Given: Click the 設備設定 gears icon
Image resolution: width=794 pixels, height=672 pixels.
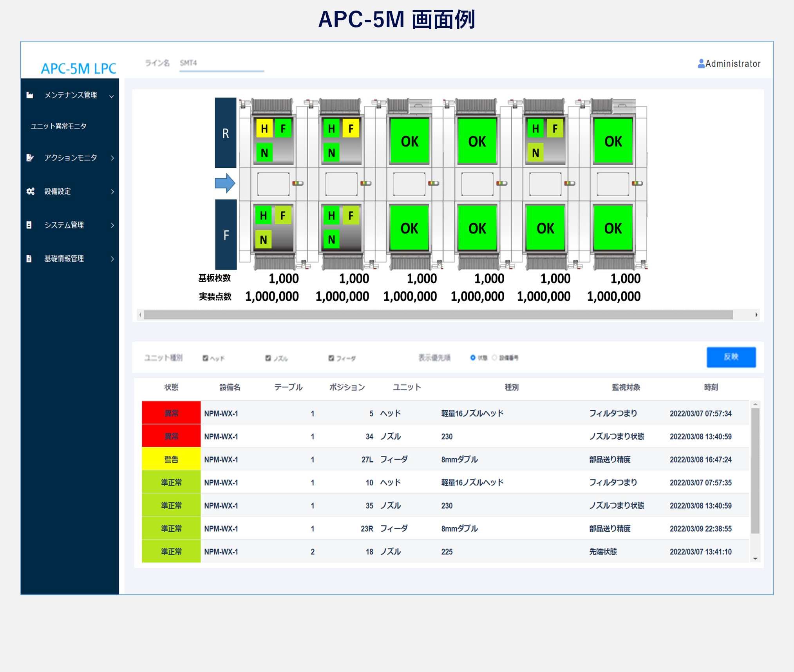Looking at the screenshot, I should click(x=30, y=191).
